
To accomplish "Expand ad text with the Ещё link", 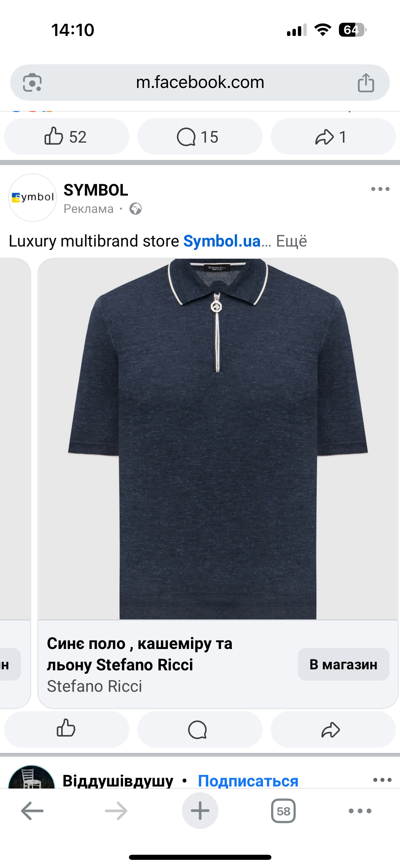I will tap(291, 241).
